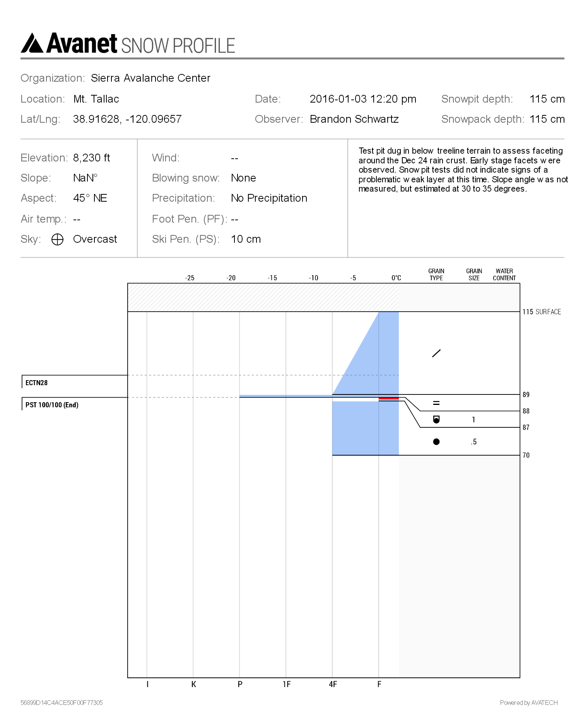588x720 pixels.
Task: Select the new snow slash grain symbol
Action: (436, 353)
